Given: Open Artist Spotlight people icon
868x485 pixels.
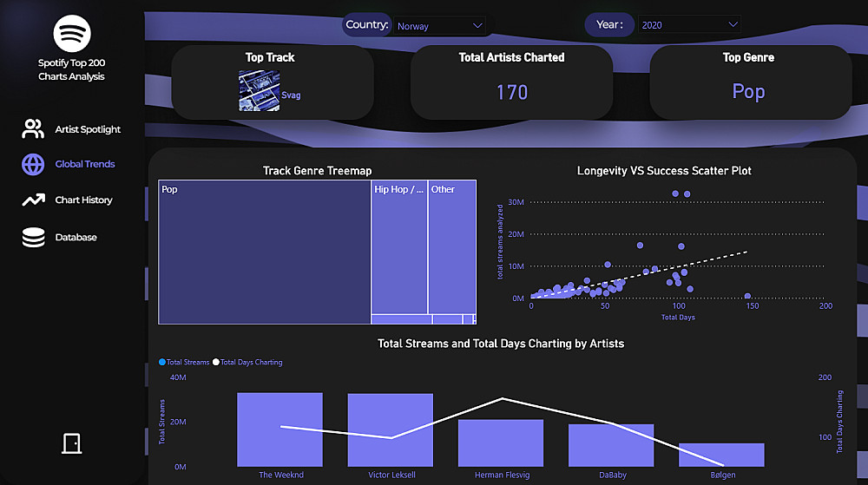Looking at the screenshot, I should pyautogui.click(x=33, y=129).
